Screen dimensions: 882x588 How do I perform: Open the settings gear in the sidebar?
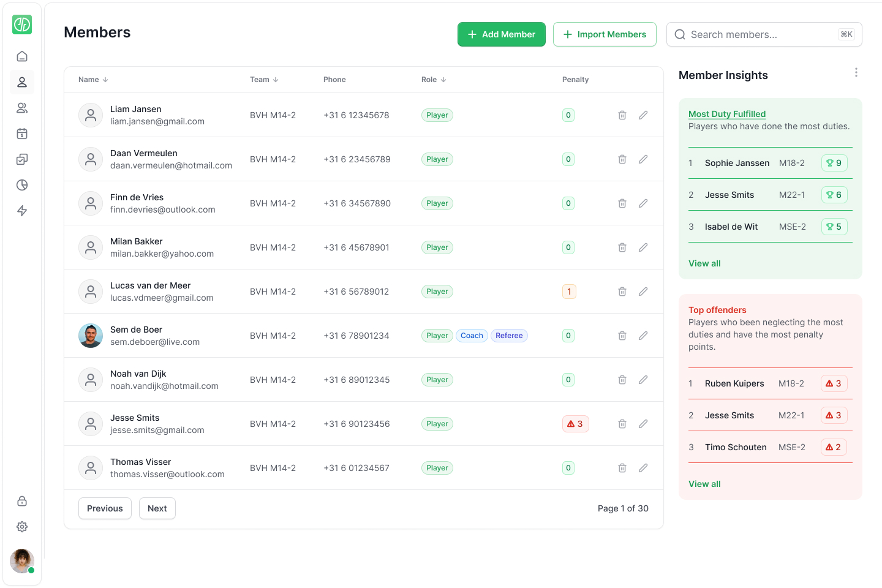[22, 527]
